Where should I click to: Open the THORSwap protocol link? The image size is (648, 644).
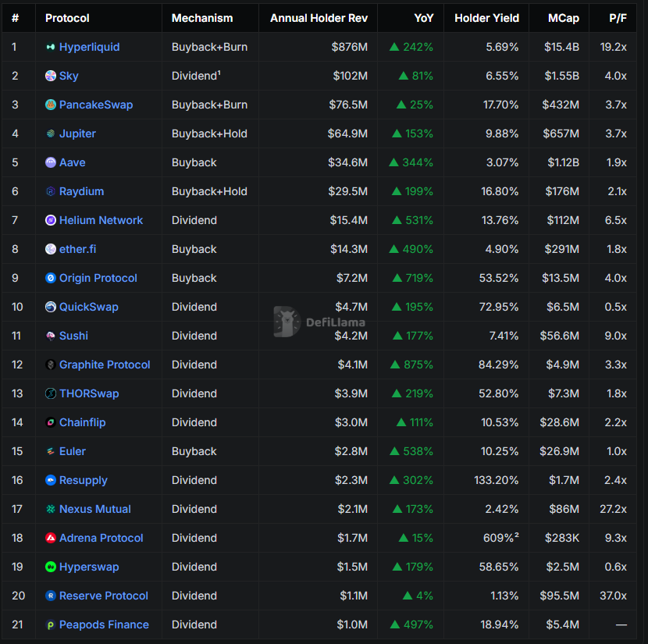[x=89, y=393]
